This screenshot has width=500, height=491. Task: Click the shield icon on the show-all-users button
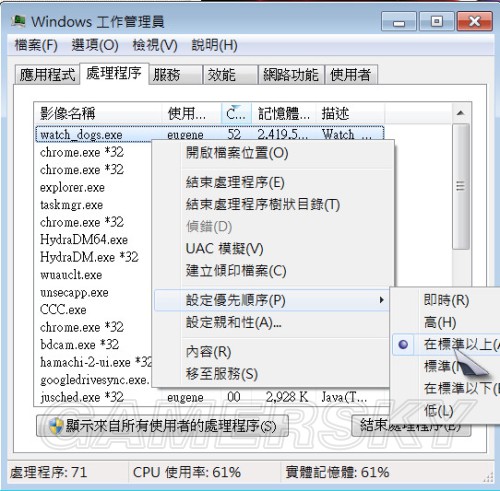pyautogui.click(x=56, y=426)
